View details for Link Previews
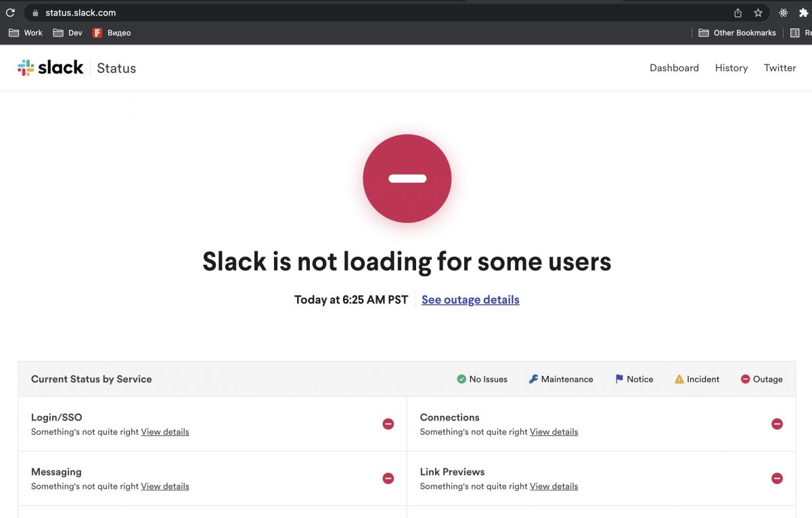This screenshot has width=812, height=518. click(554, 486)
